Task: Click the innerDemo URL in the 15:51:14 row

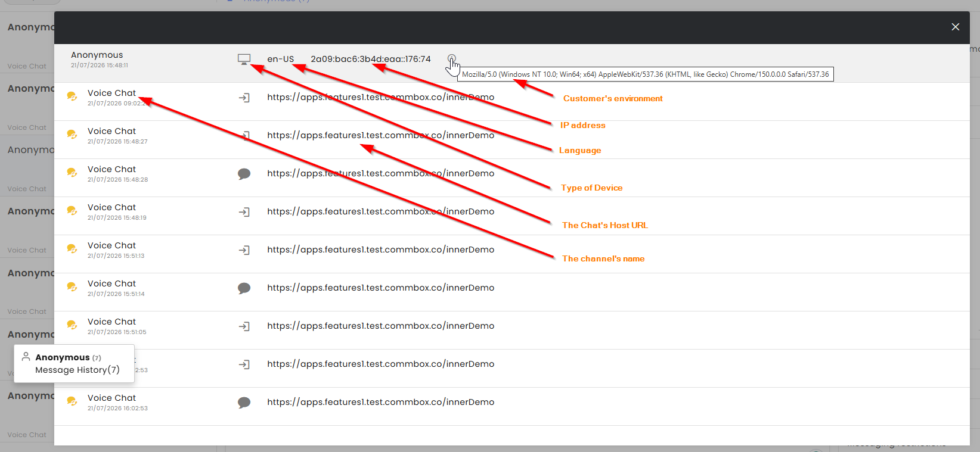Action: (x=381, y=288)
